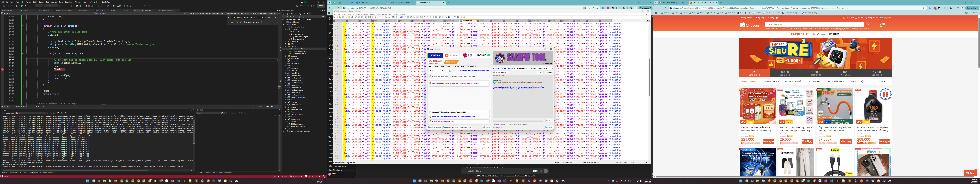Open the Debug configuration dropdown
The image size is (980, 184).
39,6
